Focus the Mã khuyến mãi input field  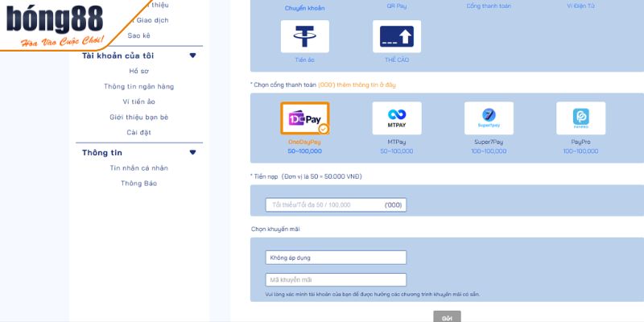point(336,280)
